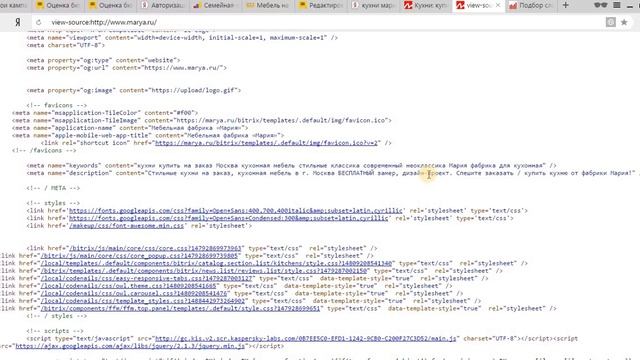Minimize the browser window

630,6
